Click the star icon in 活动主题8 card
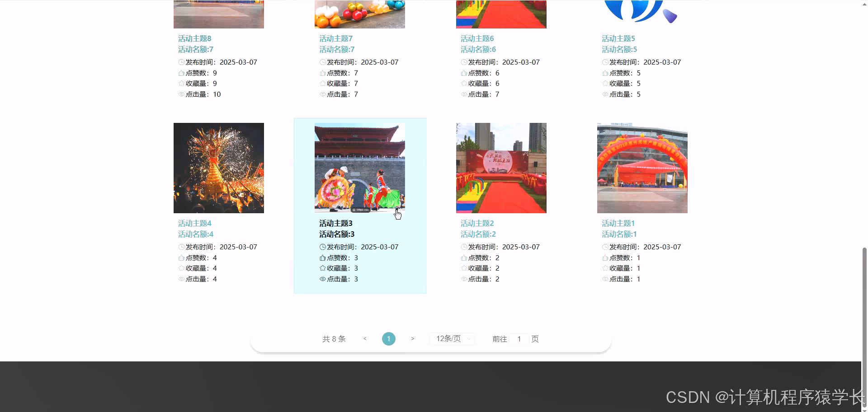Screen dimensions: 868x412 [x=181, y=84]
